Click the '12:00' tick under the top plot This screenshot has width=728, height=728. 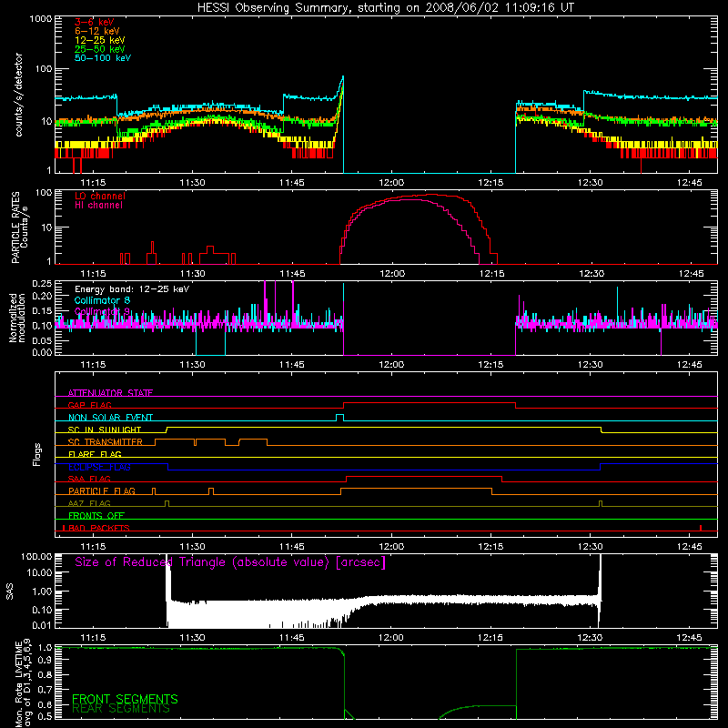pyautogui.click(x=391, y=183)
